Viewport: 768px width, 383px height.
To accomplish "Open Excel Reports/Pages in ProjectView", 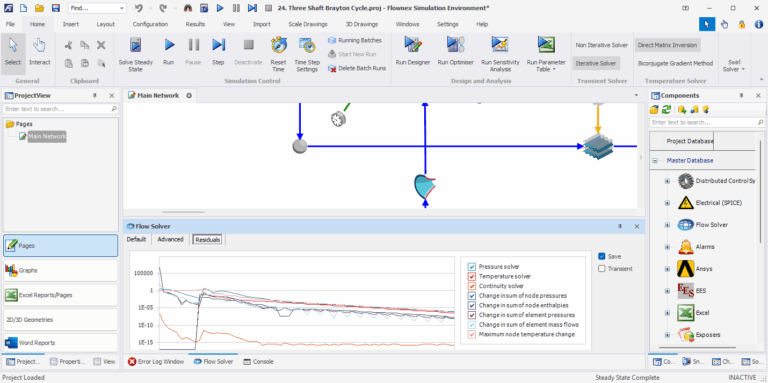I will click(x=60, y=295).
